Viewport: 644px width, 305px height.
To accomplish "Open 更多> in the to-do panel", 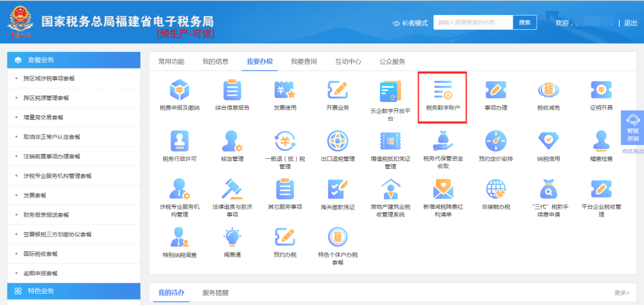I will pos(622,292).
